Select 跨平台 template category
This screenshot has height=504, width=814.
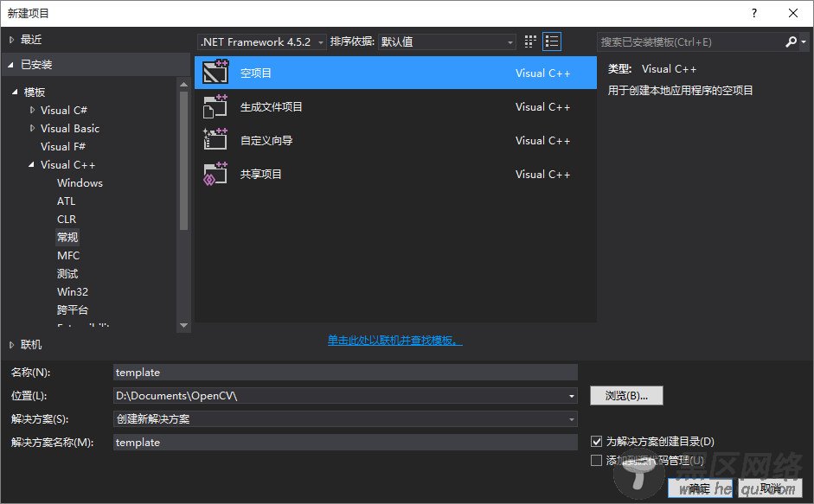click(x=73, y=309)
